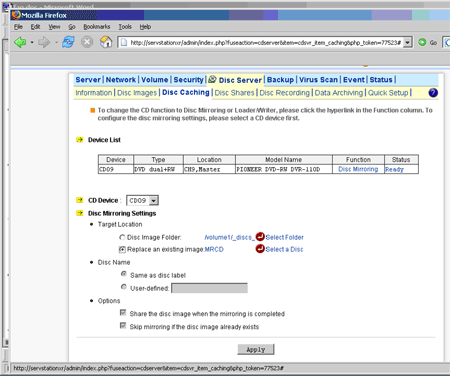This screenshot has height=376, width=450.
Task: Switch to the Backup tab
Action: click(x=280, y=80)
